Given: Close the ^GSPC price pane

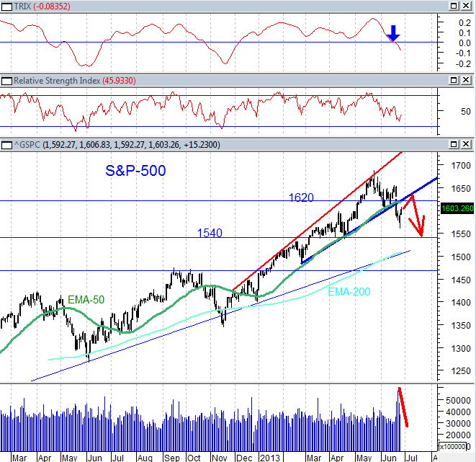Looking at the screenshot, I should [x=466, y=144].
